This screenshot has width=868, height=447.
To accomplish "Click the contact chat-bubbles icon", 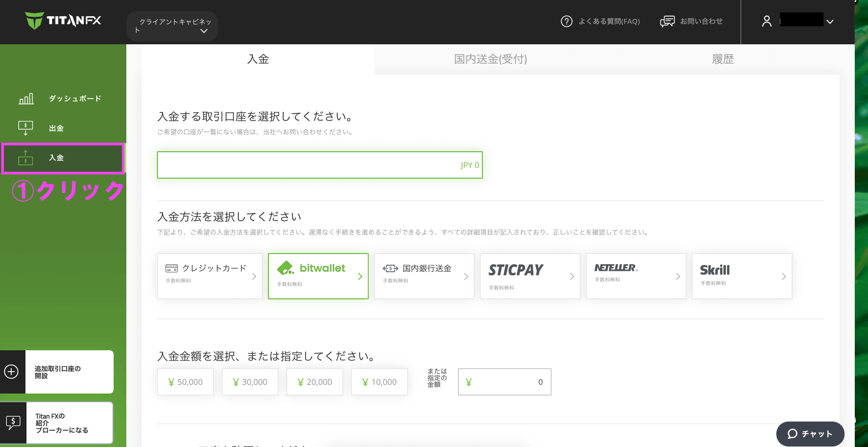I will point(667,21).
